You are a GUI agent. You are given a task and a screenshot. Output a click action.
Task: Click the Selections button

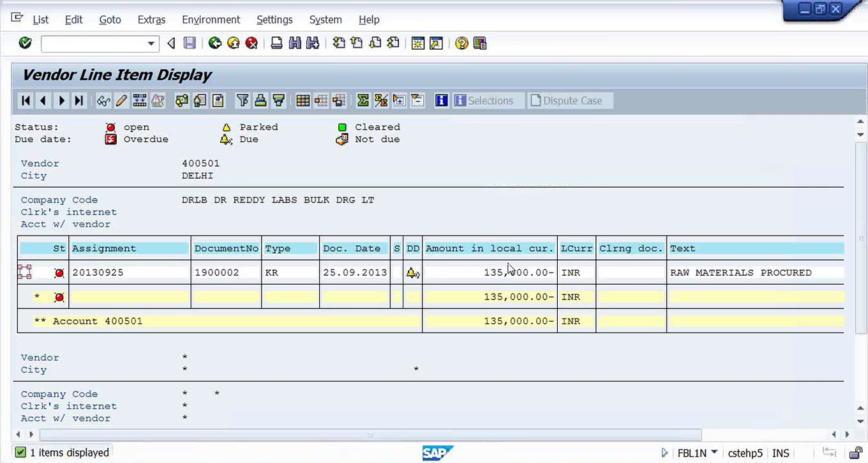[488, 100]
